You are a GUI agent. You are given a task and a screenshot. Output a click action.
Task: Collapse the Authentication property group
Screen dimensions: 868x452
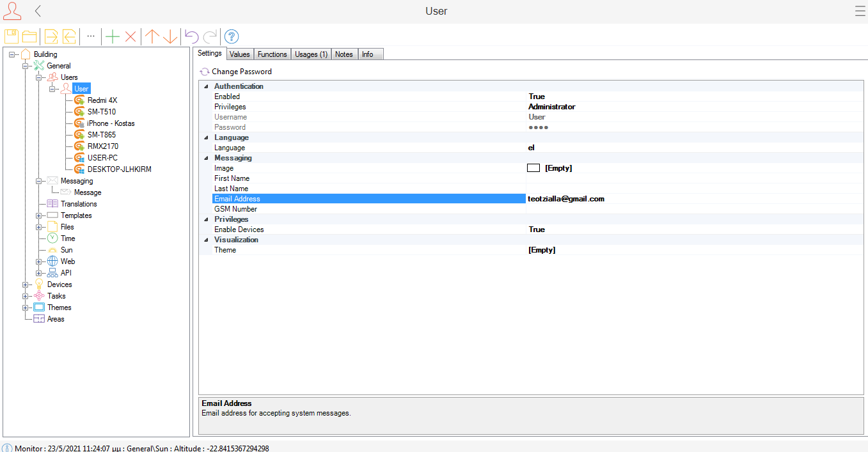coord(206,86)
